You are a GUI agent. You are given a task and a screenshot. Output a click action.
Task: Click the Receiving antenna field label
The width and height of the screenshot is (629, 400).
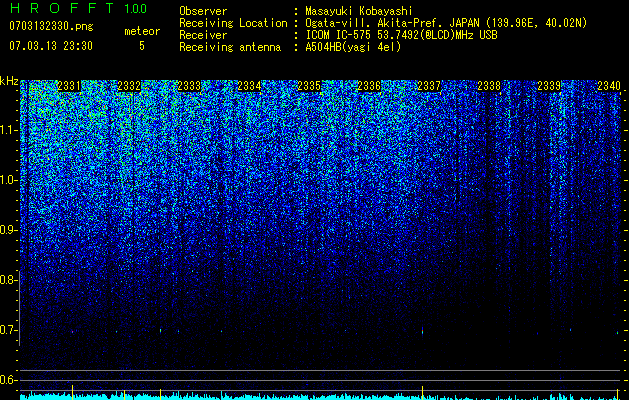(230, 47)
